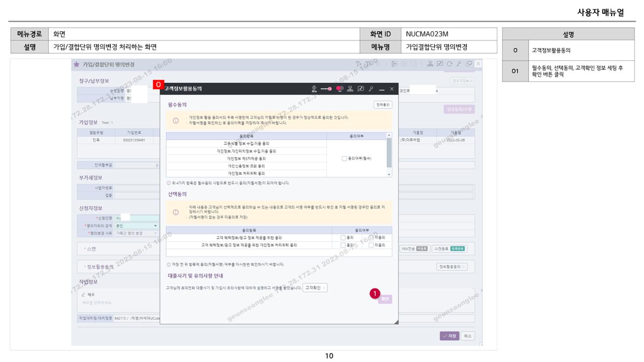Click the scroll-down arrow of the 필수동의 table
The height and width of the screenshot is (362, 644).
(390, 175)
